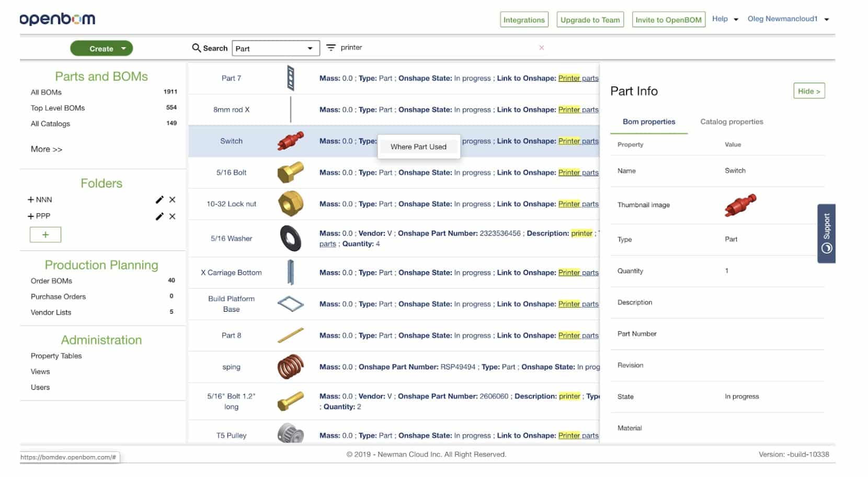Open Printer parts link in Part 7 row

[x=578, y=78]
